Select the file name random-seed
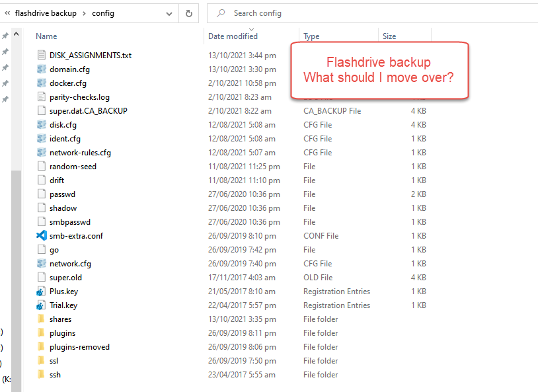The width and height of the screenshot is (538, 392). [73, 167]
